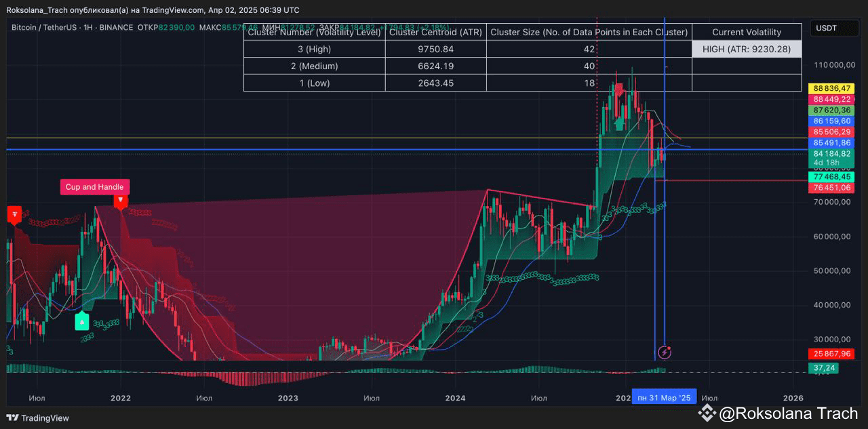Click the red down-arrow marker under Cup and Handle

click(x=120, y=202)
